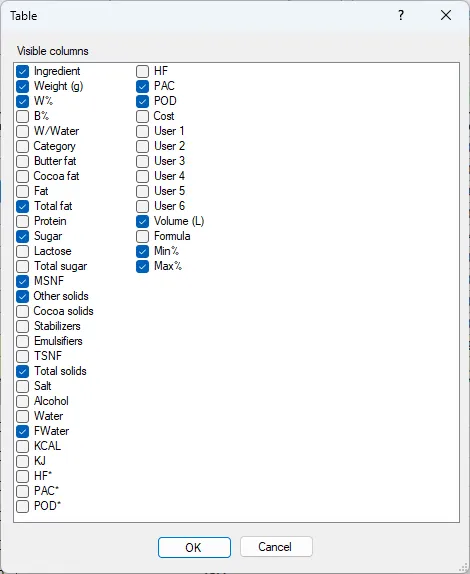Enable the KCAL column checkbox
470x574 pixels.
22,446
